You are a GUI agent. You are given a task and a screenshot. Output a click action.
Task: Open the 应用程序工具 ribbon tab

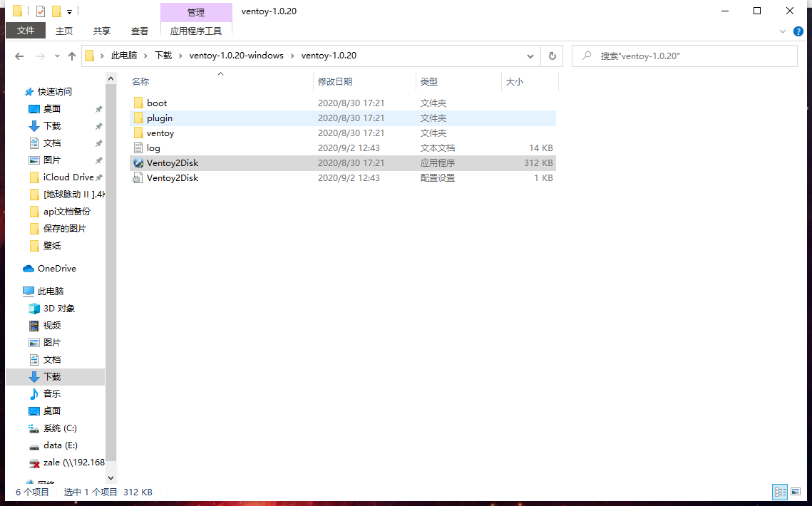pyautogui.click(x=196, y=31)
